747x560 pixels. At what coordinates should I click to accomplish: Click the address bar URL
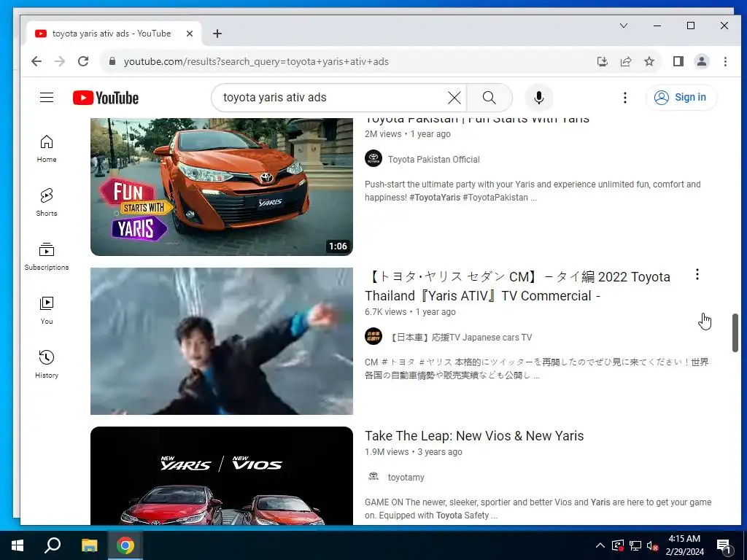[256, 61]
